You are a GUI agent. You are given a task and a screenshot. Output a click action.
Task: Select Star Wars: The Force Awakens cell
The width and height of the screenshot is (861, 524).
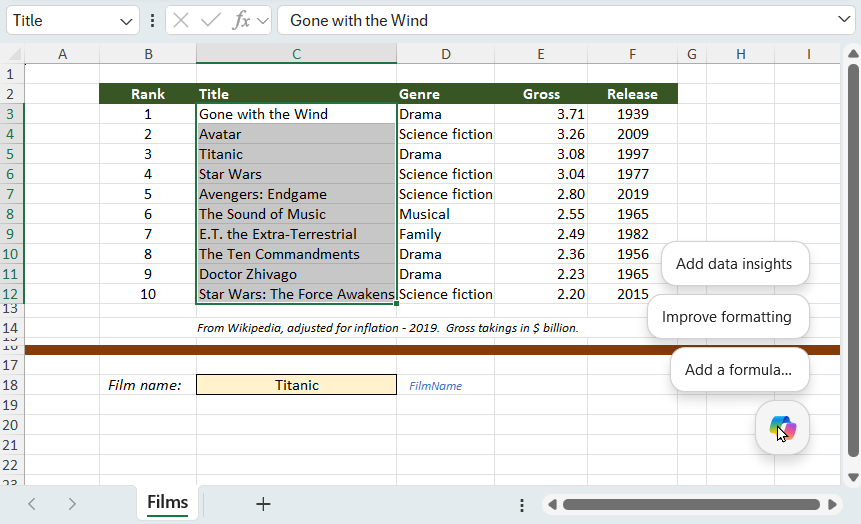[297, 294]
